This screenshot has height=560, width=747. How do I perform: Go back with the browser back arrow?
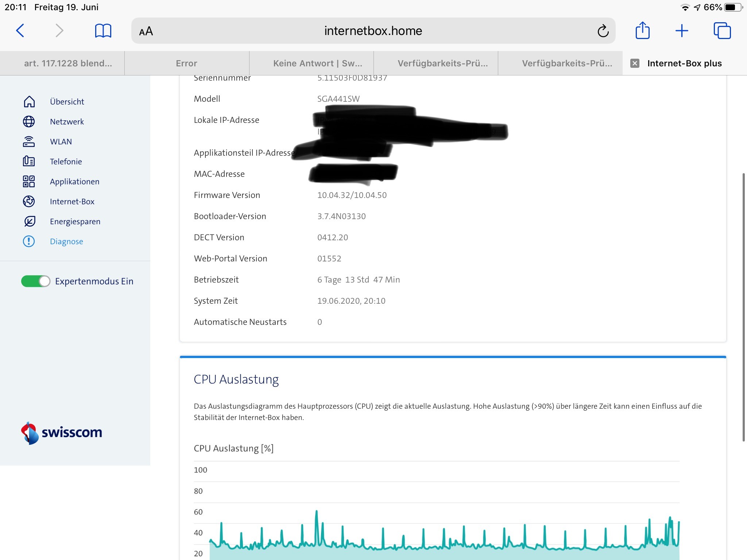[20, 31]
